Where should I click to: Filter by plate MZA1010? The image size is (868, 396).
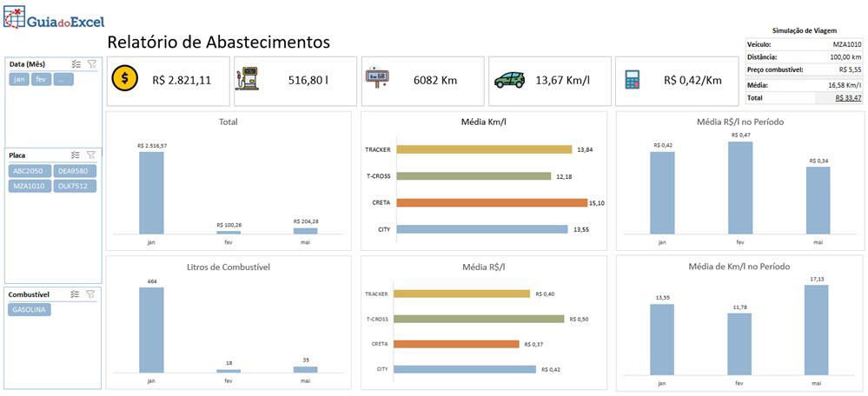(x=30, y=187)
